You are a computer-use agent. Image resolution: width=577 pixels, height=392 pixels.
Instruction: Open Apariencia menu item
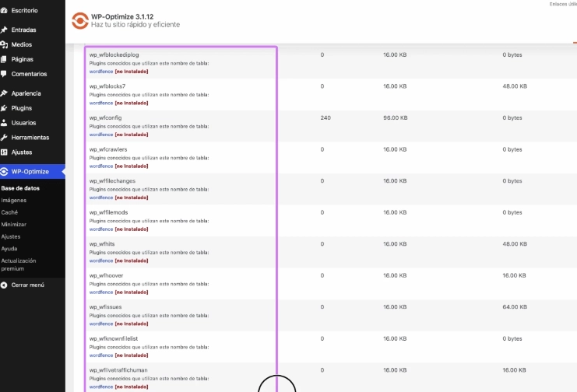[26, 93]
